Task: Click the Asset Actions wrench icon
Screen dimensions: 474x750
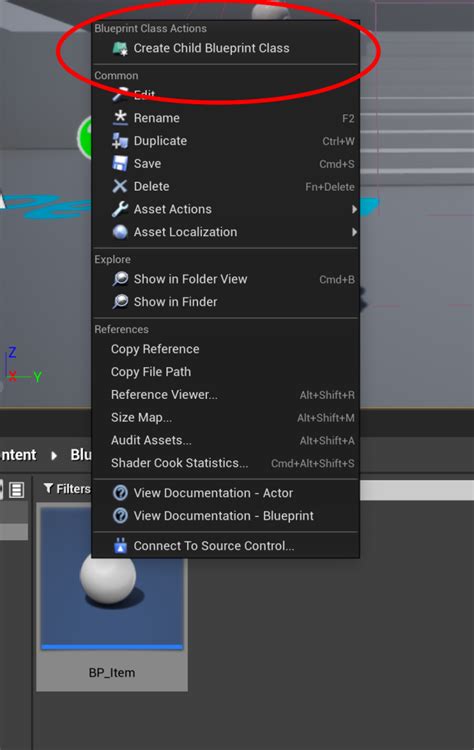Action: pyautogui.click(x=120, y=209)
